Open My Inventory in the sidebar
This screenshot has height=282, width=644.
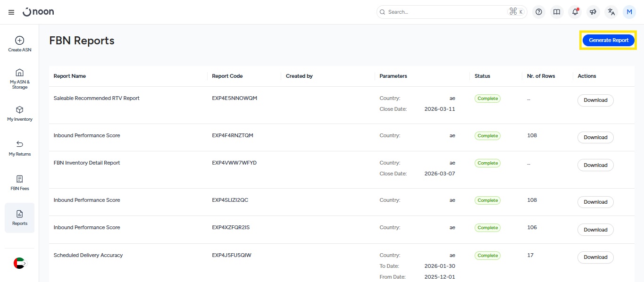pyautogui.click(x=20, y=114)
